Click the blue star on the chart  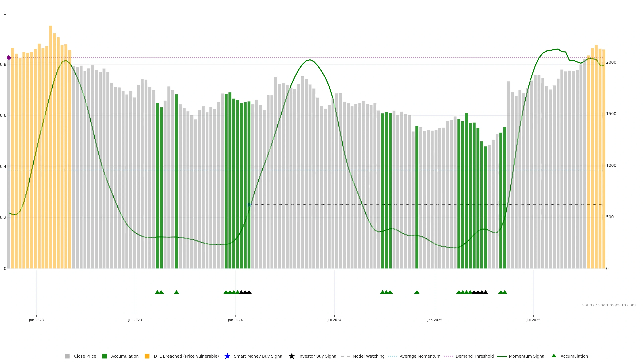coord(249,205)
